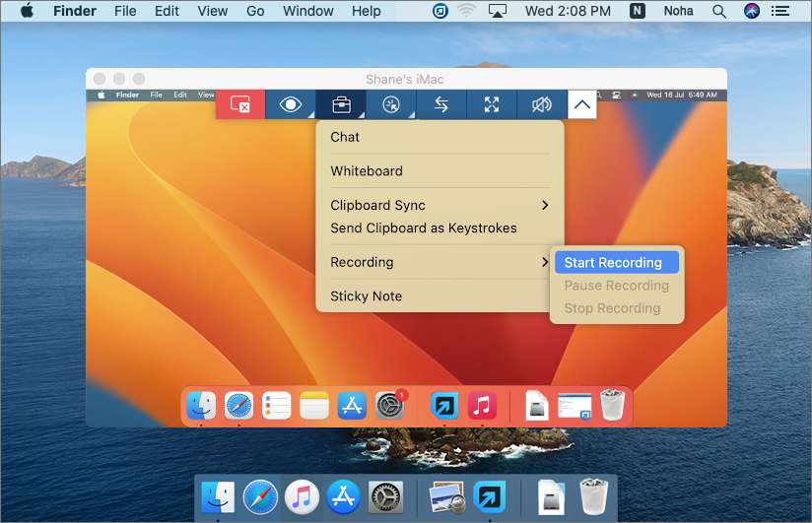Select Sticky Note menu item
The height and width of the screenshot is (523, 812).
(x=367, y=296)
